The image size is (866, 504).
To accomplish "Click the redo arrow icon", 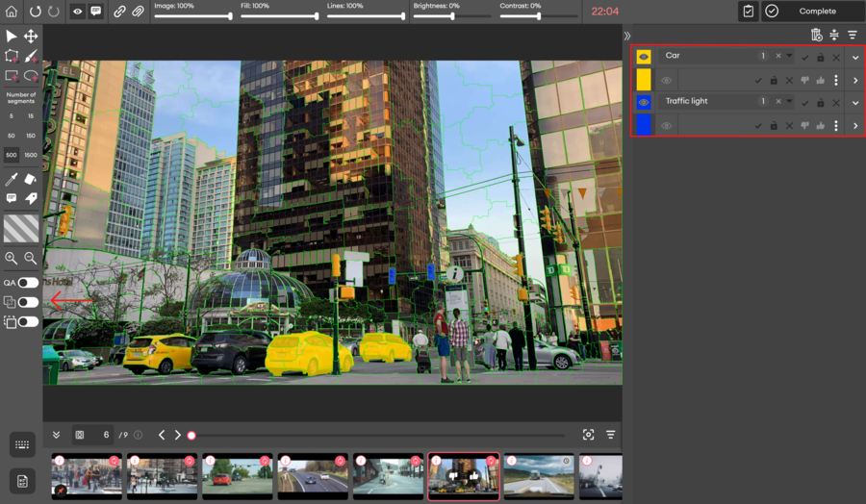I will pyautogui.click(x=54, y=11).
